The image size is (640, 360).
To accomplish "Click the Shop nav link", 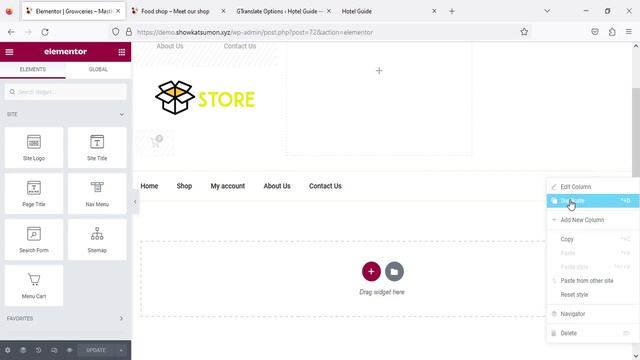I will coord(184,186).
